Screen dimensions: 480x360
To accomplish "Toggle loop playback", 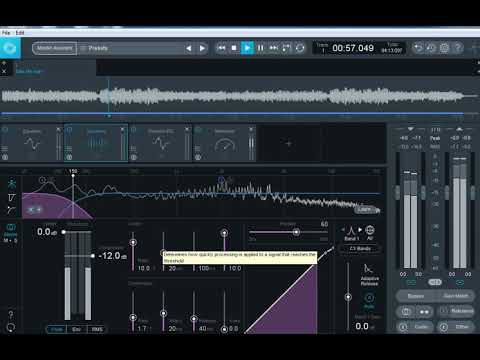I will tap(300, 48).
